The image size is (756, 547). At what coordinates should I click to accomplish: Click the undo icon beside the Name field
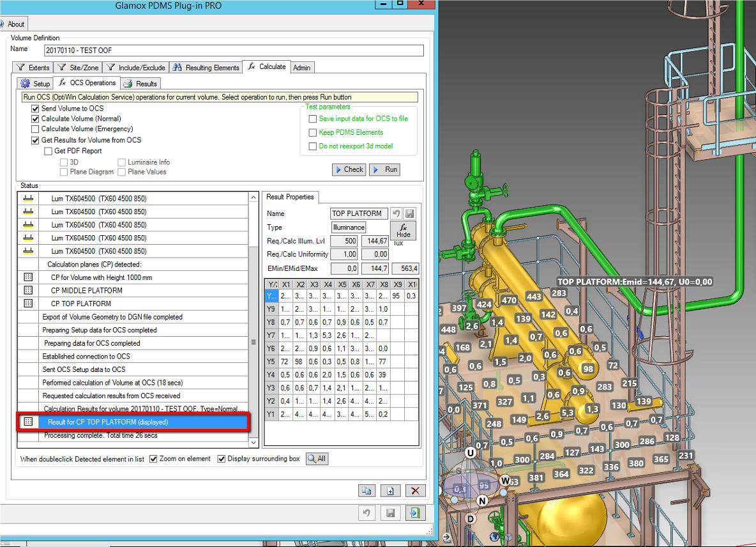[x=397, y=213]
